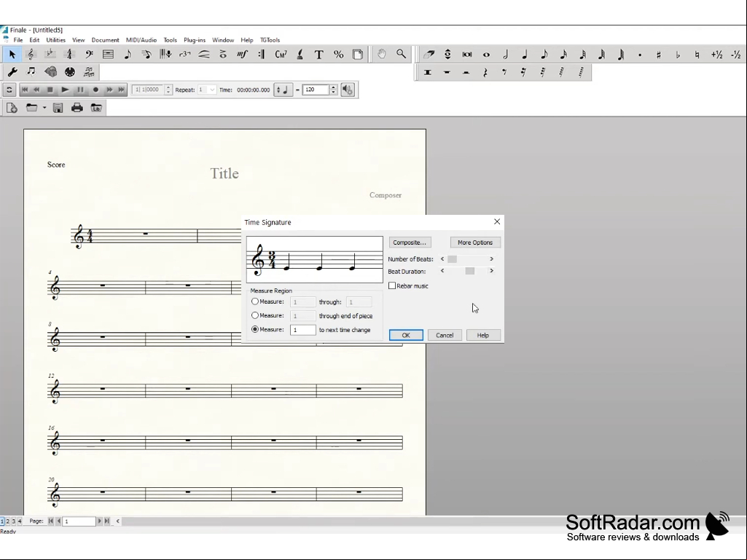
Task: Click the MIDI tool round icon
Action: pos(70,72)
